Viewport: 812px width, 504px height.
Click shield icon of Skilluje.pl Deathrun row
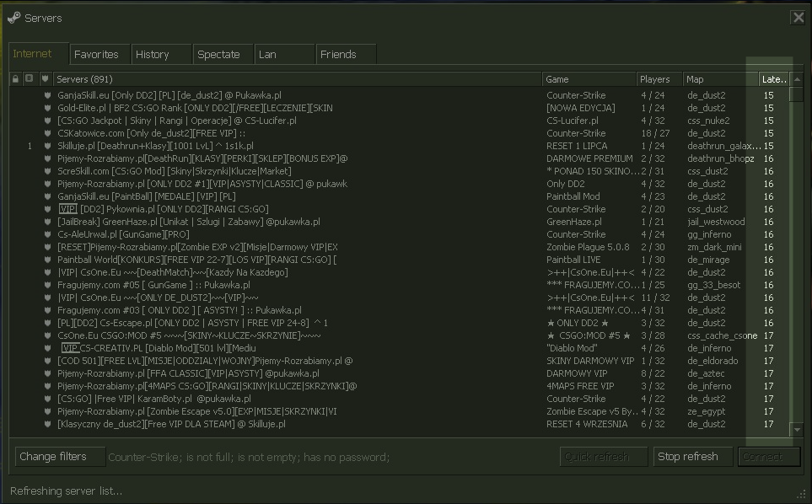click(x=48, y=146)
